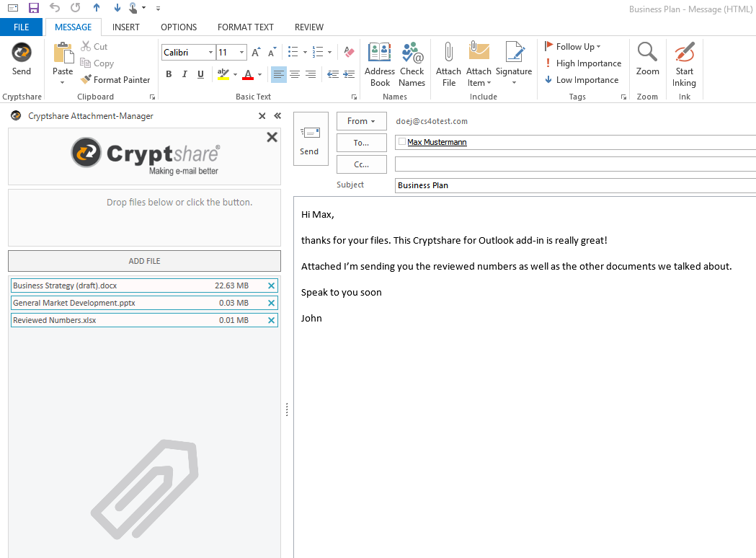Select the Format Painter

[115, 79]
